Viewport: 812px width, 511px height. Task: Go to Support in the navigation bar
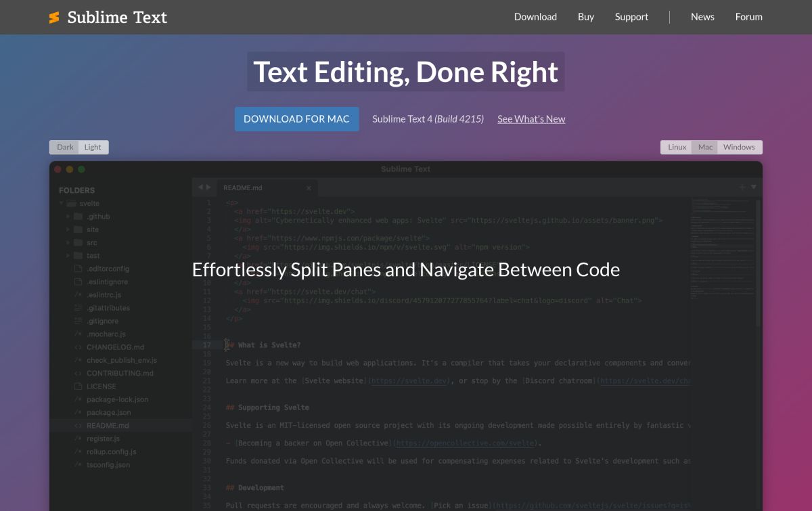coord(631,17)
